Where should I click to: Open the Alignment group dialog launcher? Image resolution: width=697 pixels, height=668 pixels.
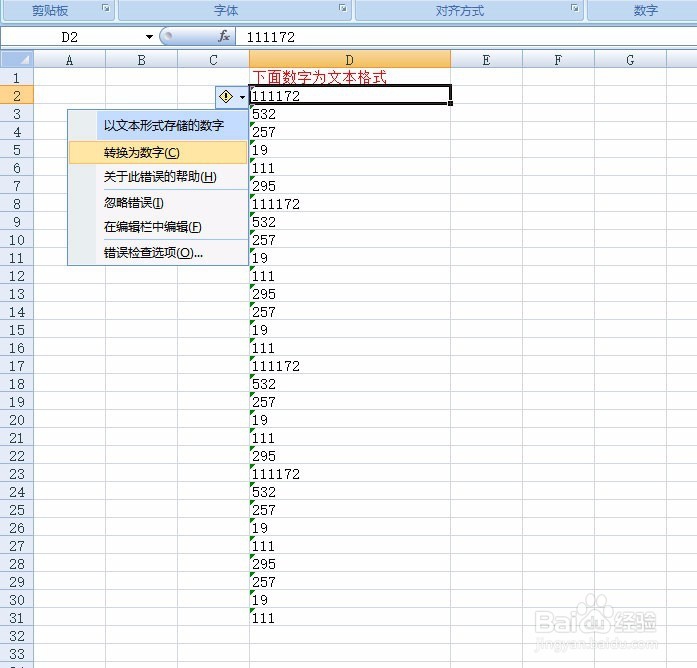coord(575,8)
